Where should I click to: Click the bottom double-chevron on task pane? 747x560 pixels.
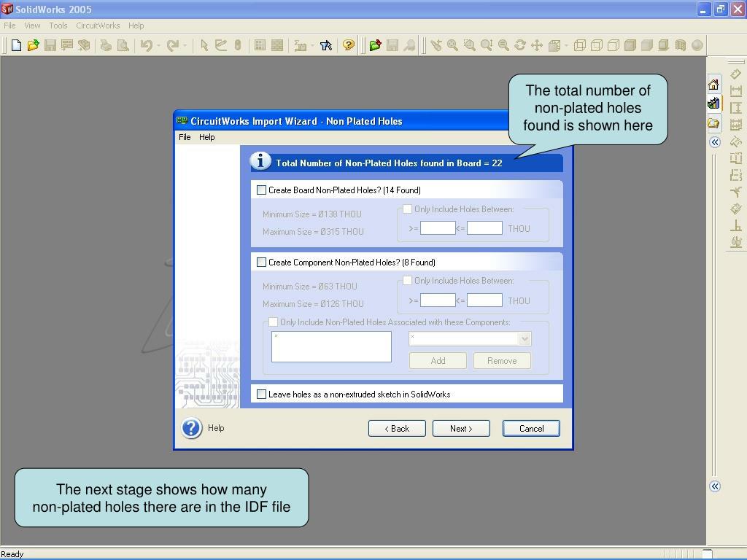click(x=715, y=486)
